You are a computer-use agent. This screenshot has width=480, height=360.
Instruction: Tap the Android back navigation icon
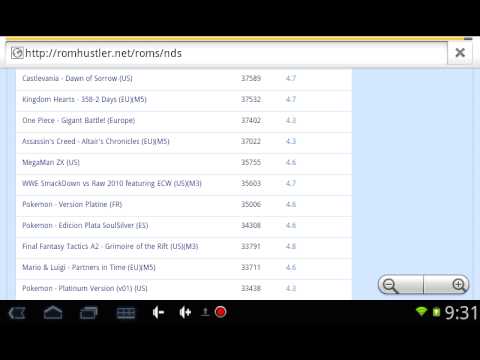click(x=17, y=313)
